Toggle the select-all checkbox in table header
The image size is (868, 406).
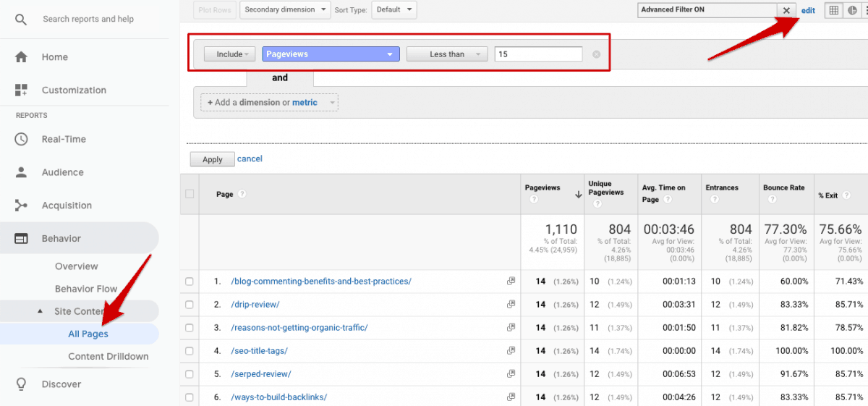pyautogui.click(x=190, y=194)
